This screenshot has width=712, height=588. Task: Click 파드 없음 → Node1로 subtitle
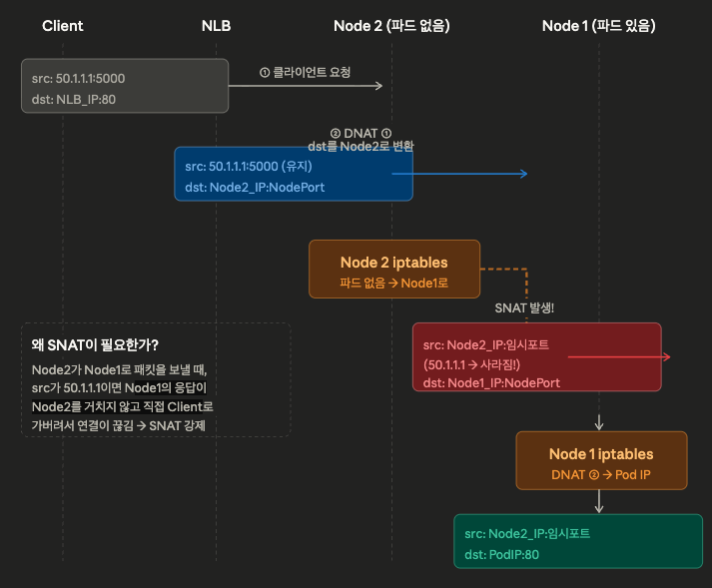[394, 283]
